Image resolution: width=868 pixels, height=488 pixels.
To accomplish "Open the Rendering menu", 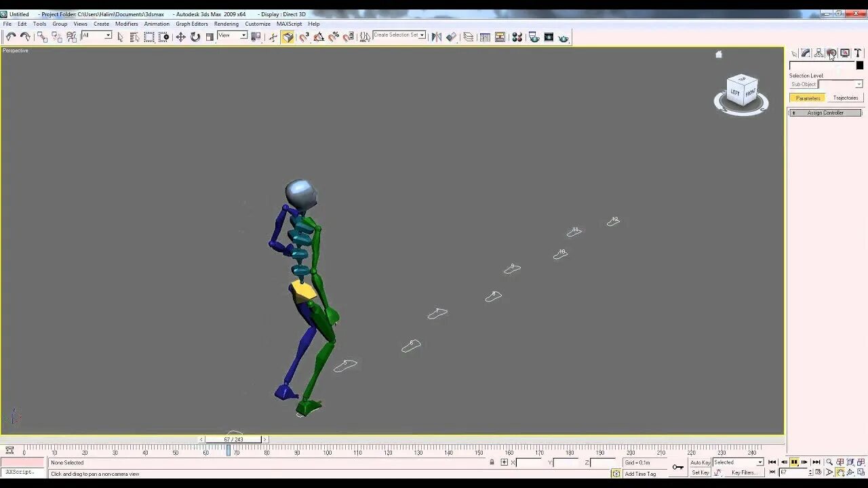I will 226,24.
